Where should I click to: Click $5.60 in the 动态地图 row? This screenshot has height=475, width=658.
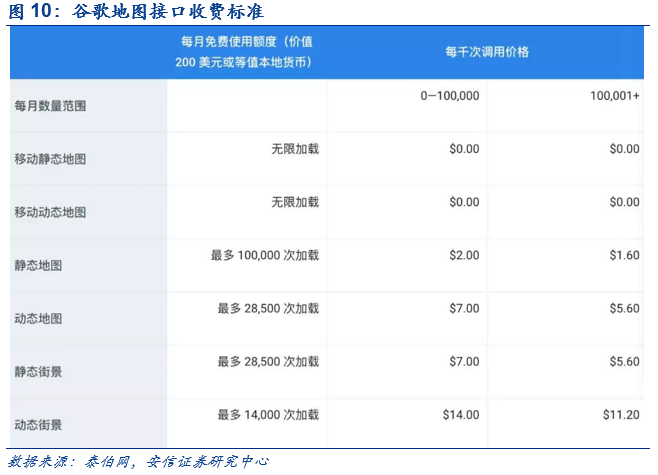tap(624, 309)
